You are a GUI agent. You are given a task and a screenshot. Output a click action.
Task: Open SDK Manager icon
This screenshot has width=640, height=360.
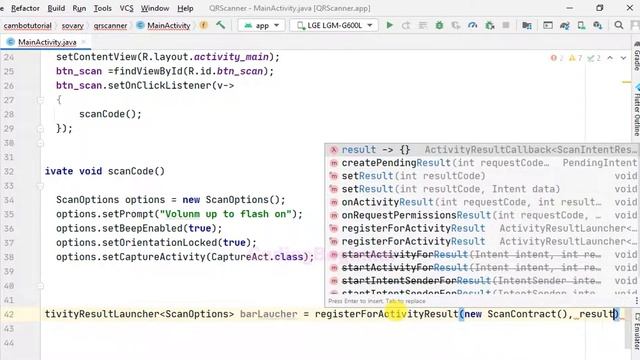598,25
